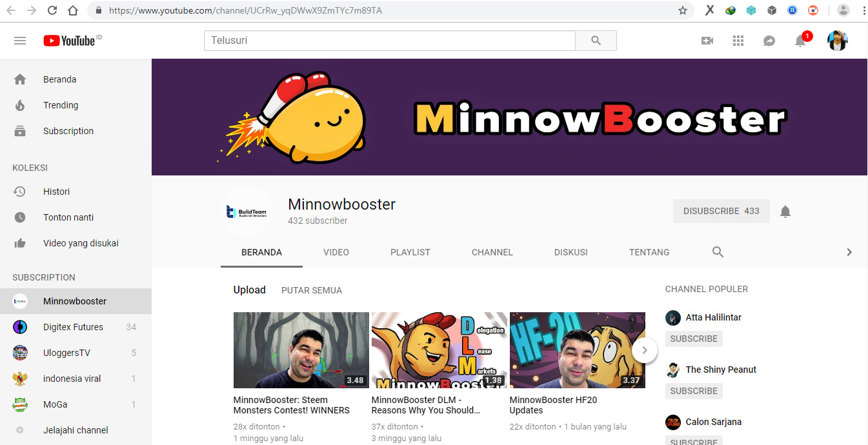Reload the page
The image size is (868, 445).
pos(52,10)
